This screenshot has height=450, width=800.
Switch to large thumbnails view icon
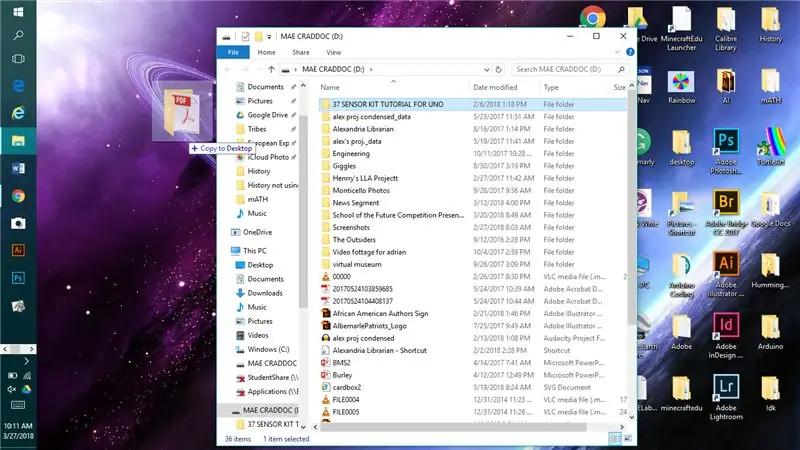click(x=628, y=439)
